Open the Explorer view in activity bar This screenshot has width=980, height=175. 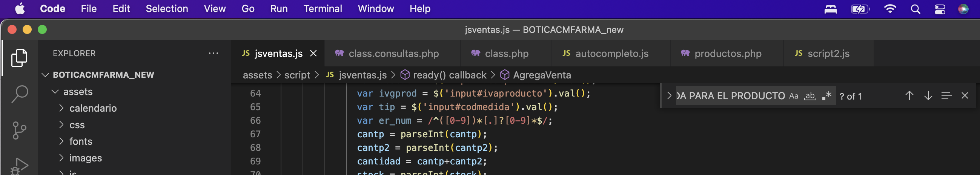click(19, 58)
